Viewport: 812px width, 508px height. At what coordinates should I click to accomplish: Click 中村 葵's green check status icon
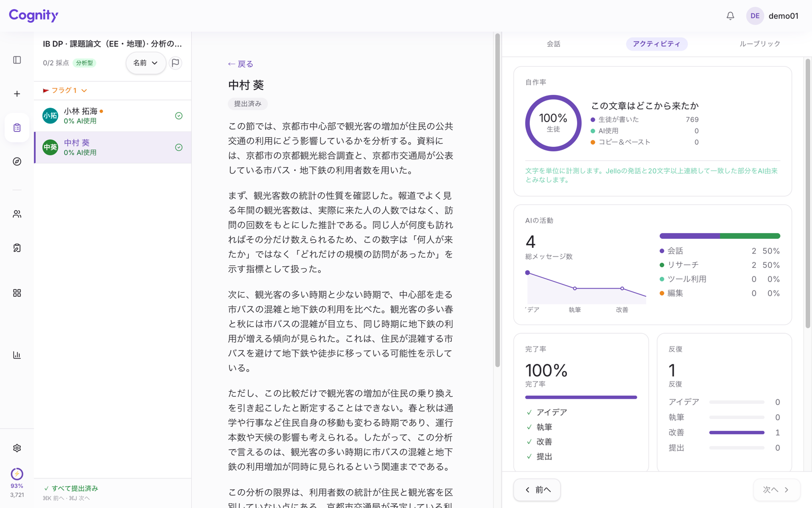[x=179, y=147]
